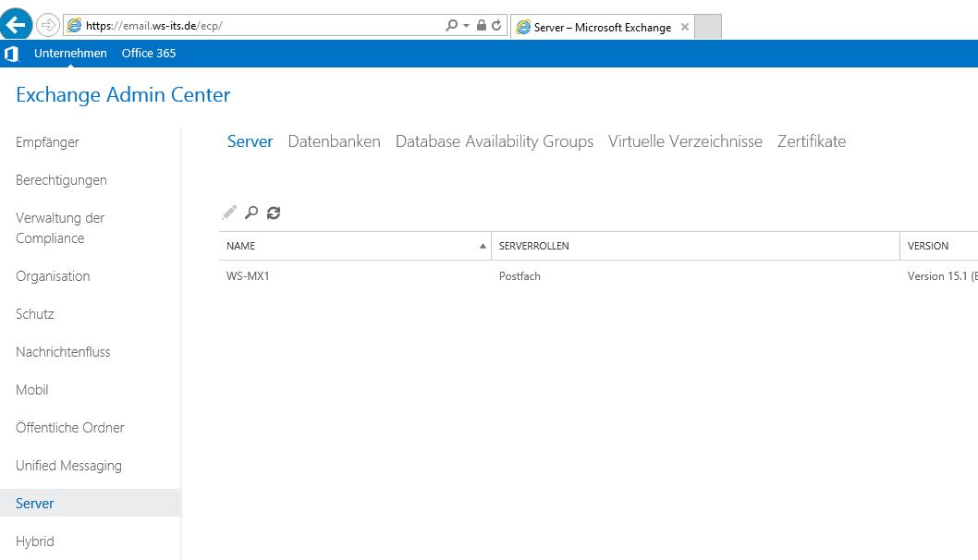Open Empfänger in the left navigation
This screenshot has height=560, width=978.
tap(47, 142)
